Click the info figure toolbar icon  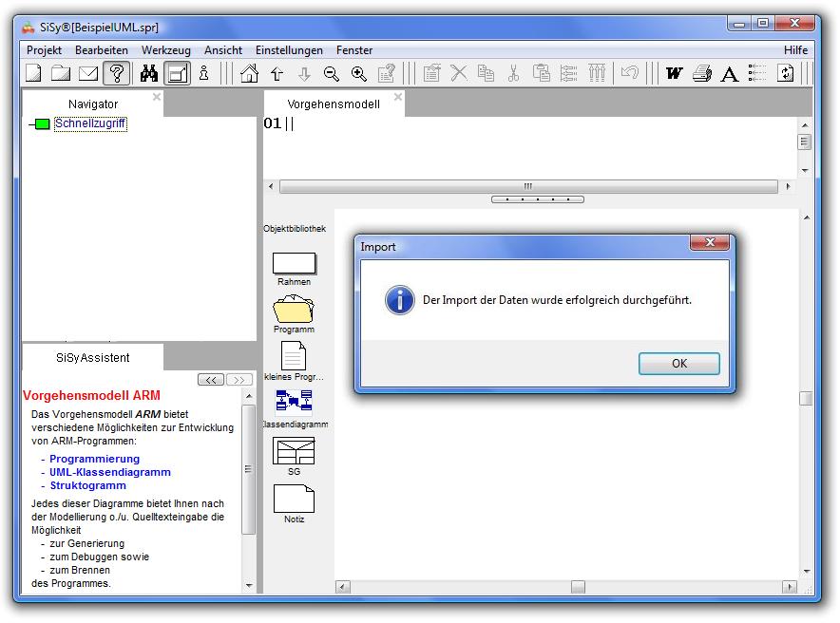(204, 73)
